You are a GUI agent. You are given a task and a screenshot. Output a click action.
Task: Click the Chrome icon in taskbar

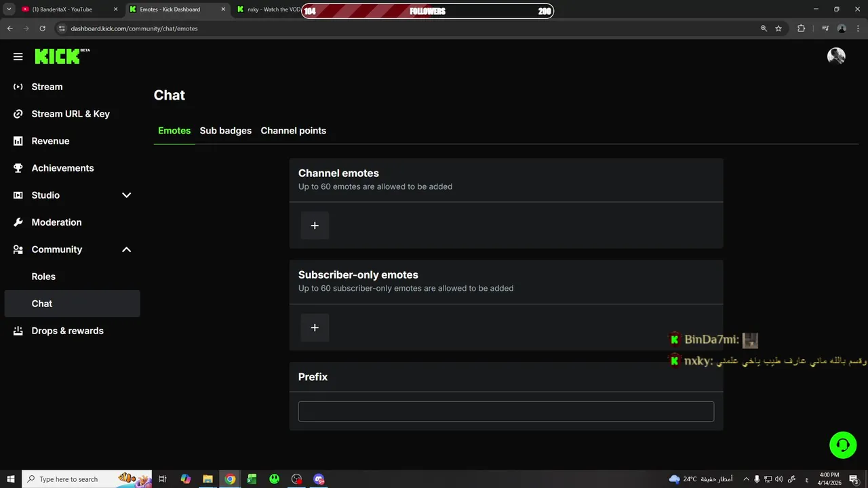coord(231,479)
